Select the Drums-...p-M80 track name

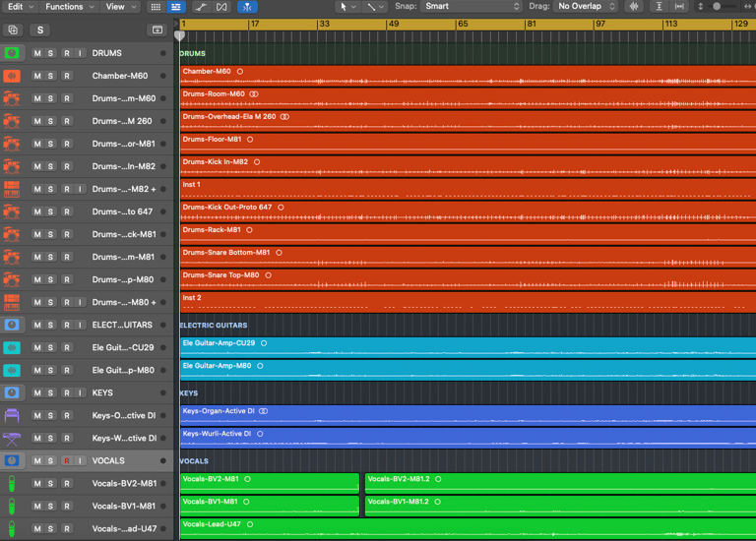click(x=123, y=279)
